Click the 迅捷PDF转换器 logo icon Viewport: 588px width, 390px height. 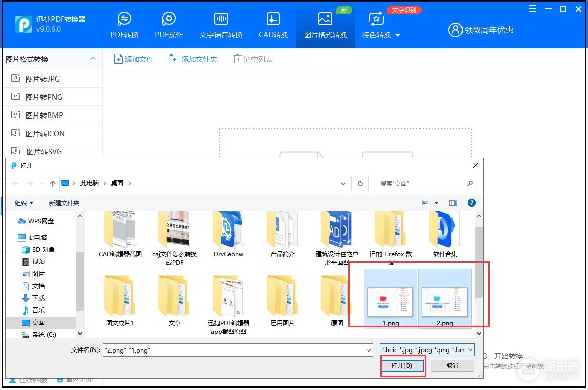click(x=24, y=24)
